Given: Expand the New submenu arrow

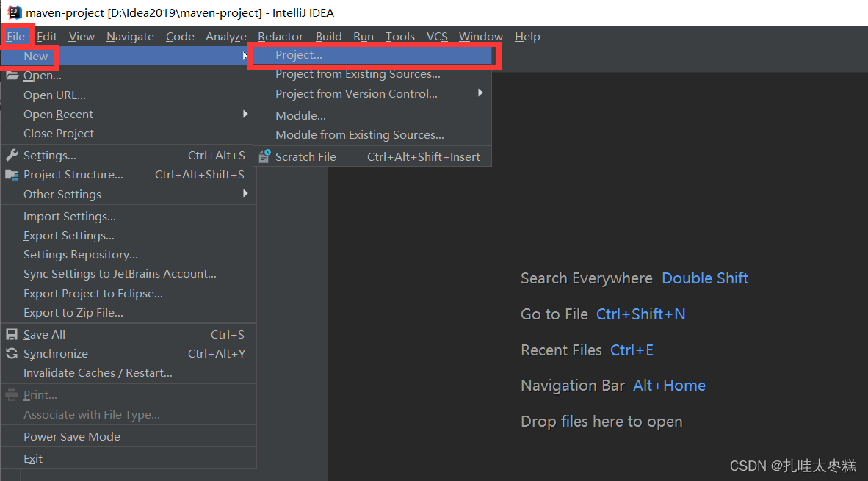Looking at the screenshot, I should (245, 56).
